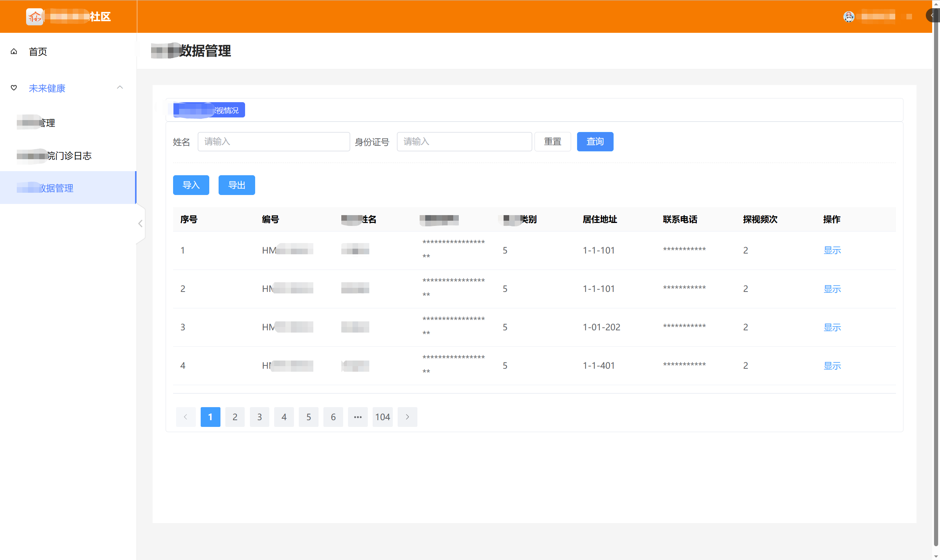Viewport: 940px width, 560px height.
Task: Click the 导出 button
Action: click(237, 185)
